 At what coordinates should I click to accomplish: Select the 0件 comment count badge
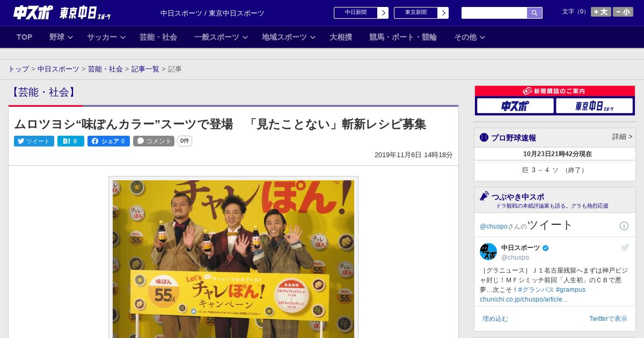click(185, 141)
